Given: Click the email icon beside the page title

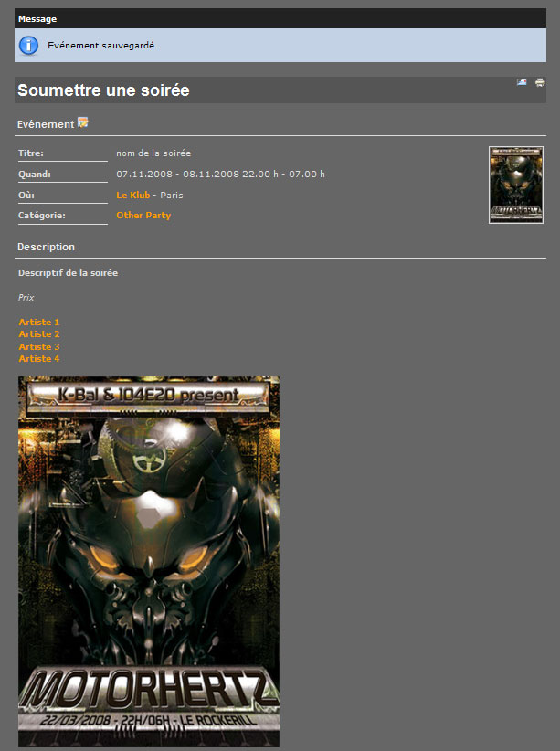Looking at the screenshot, I should [522, 82].
